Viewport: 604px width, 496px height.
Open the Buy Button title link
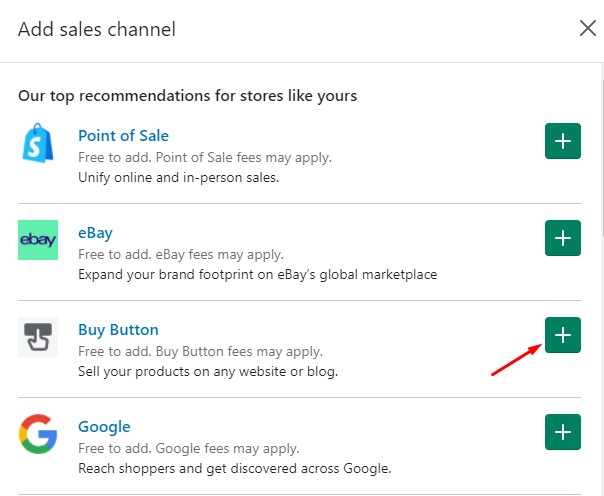[118, 330]
